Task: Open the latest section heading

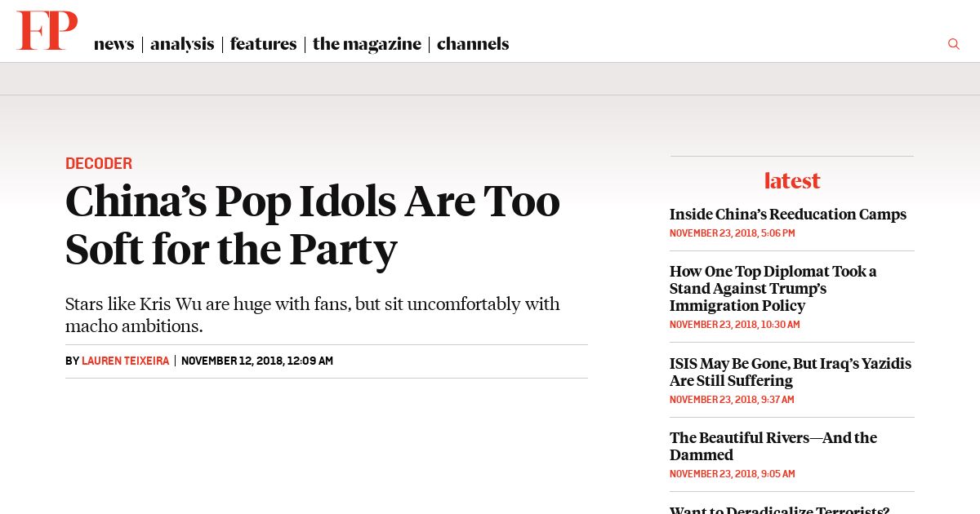Action: [x=792, y=180]
